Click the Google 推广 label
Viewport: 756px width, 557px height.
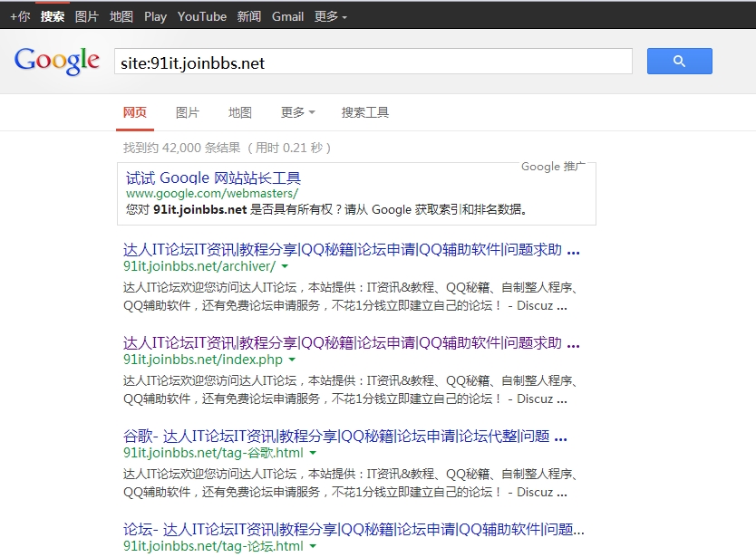pos(553,167)
